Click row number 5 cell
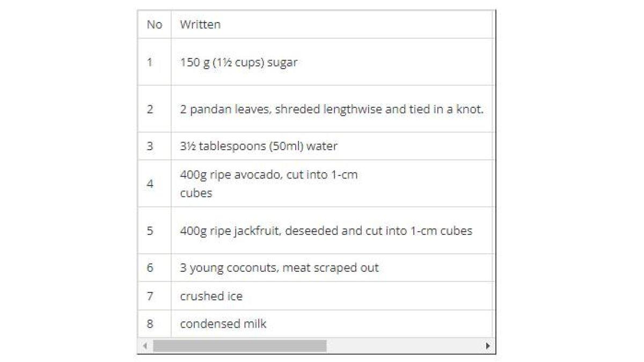Viewport: 644px width, 362px height. click(155, 231)
